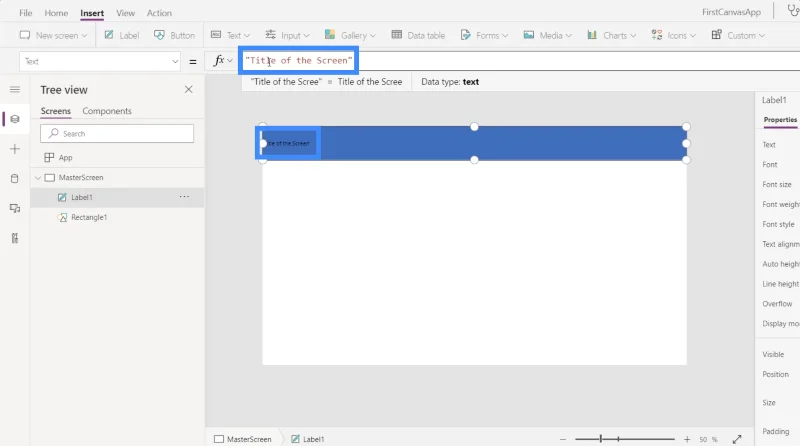Click the Label1 breadcrumb
This screenshot has height=446, width=800.
pyautogui.click(x=308, y=439)
